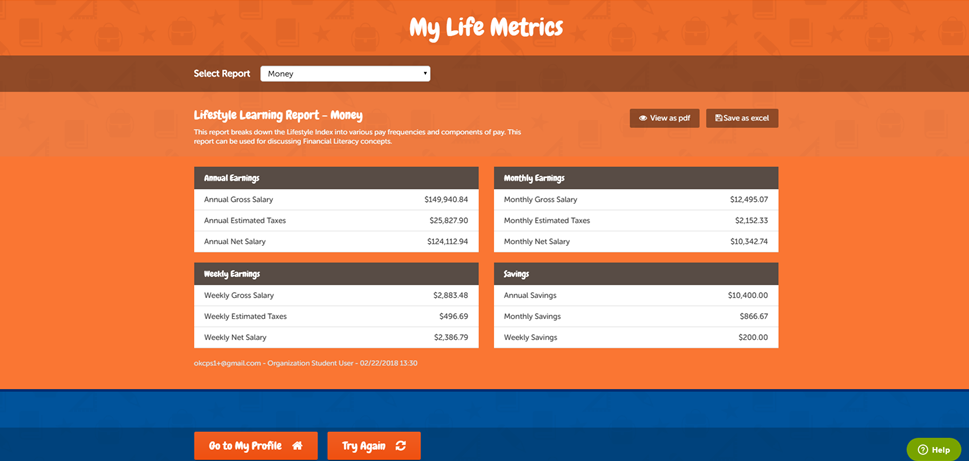Click the question mark icon on Help

(922, 450)
